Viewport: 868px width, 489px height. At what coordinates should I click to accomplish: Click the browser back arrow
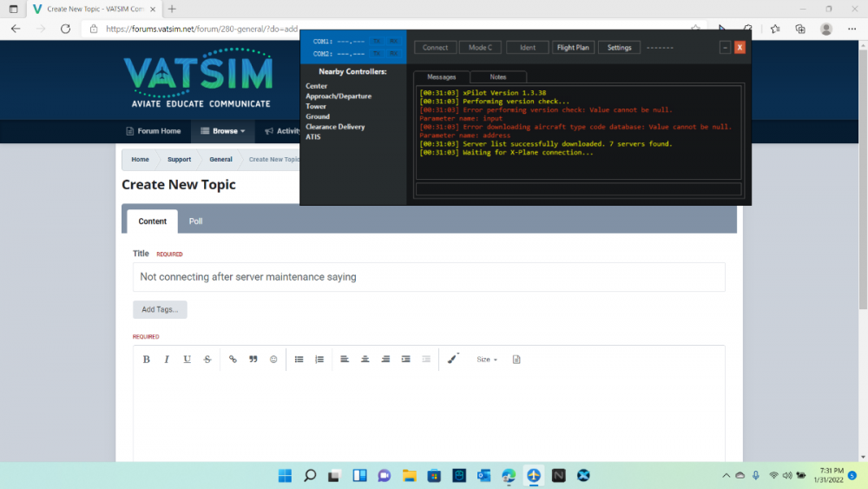[x=16, y=29]
